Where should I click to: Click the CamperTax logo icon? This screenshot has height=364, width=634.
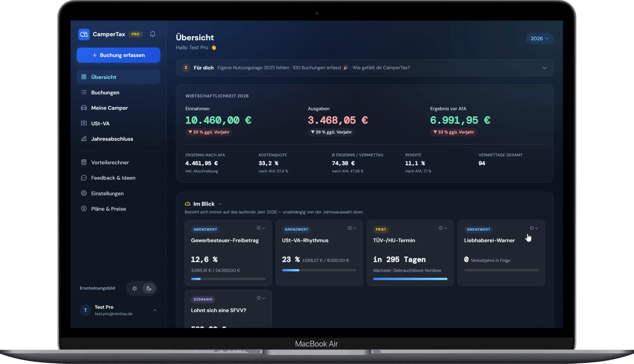click(84, 34)
